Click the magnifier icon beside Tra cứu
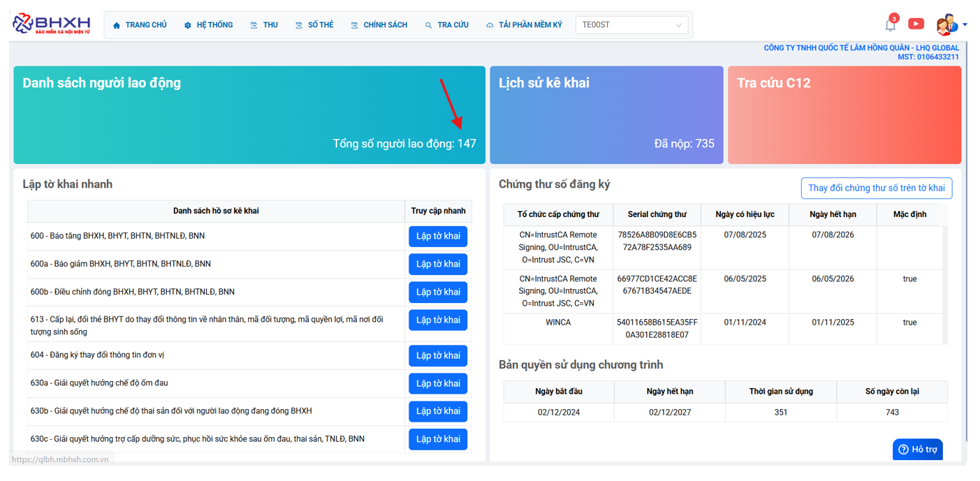This screenshot has height=481, width=980. pyautogui.click(x=428, y=25)
